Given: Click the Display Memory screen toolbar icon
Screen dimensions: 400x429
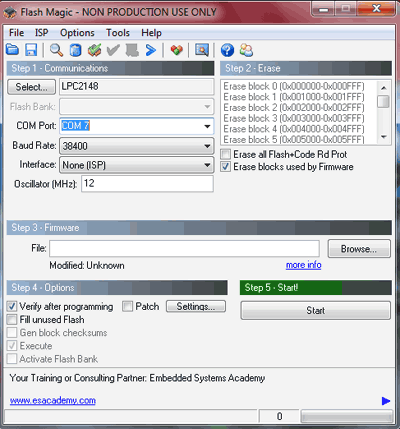Looking at the screenshot, I should click(202, 50).
